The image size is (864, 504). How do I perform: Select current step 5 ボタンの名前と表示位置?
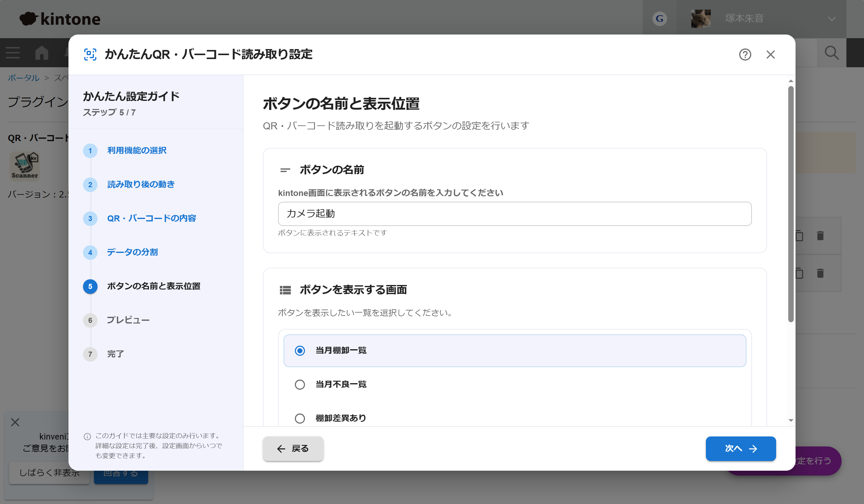pyautogui.click(x=153, y=286)
